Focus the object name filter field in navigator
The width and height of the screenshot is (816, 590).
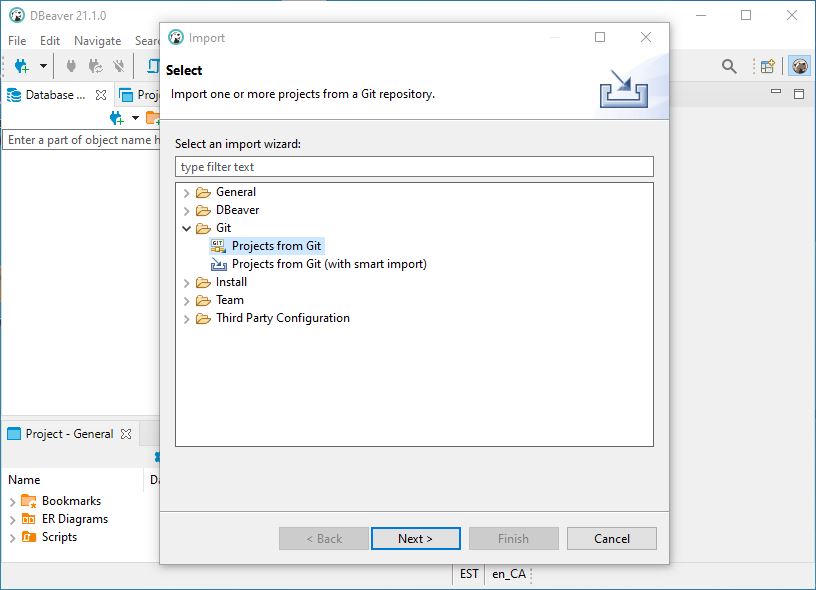[x=82, y=140]
